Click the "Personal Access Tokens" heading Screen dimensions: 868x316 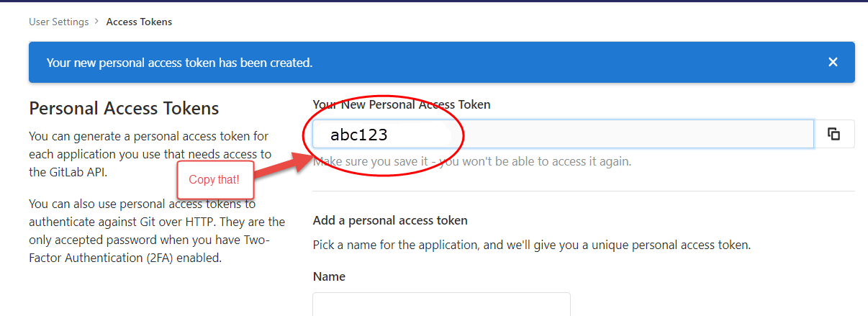pyautogui.click(x=124, y=109)
